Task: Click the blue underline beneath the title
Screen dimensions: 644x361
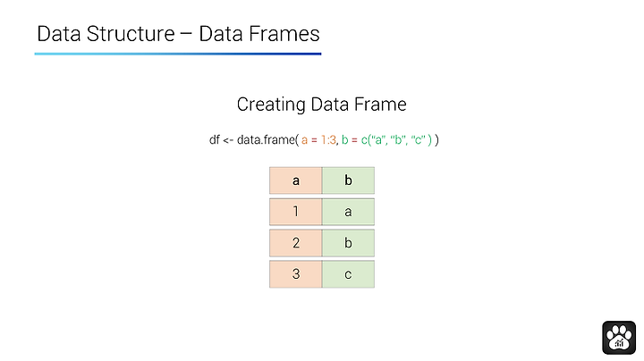Action: tap(178, 54)
